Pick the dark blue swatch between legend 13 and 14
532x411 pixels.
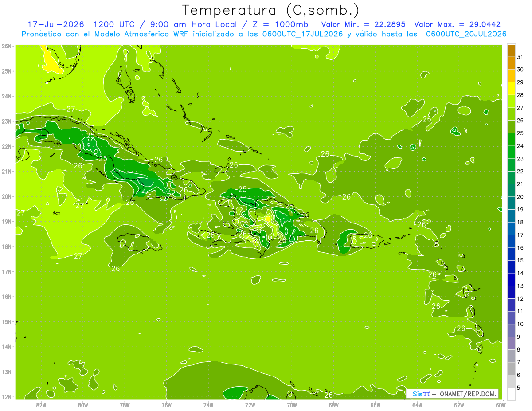click(x=511, y=279)
